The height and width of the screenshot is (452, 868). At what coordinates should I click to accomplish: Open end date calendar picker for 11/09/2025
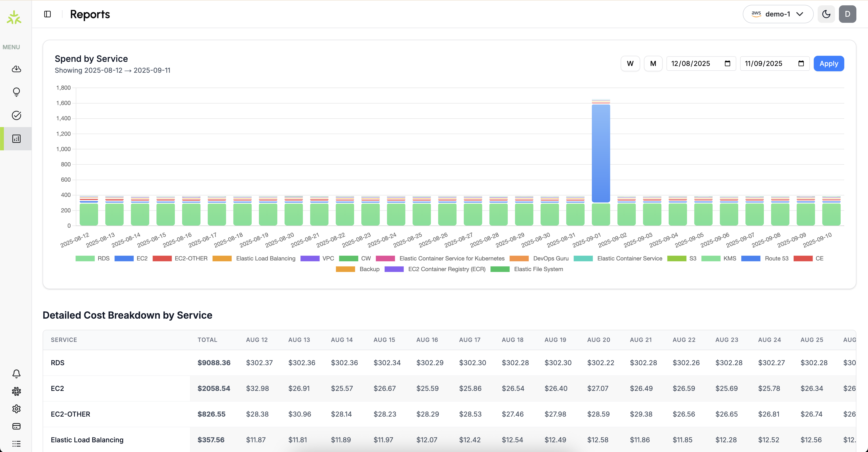coord(801,64)
